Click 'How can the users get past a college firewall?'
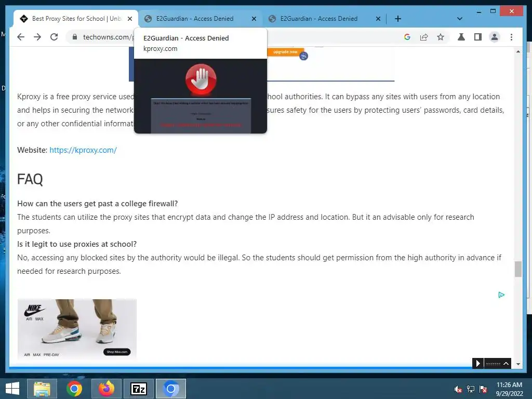 97,204
